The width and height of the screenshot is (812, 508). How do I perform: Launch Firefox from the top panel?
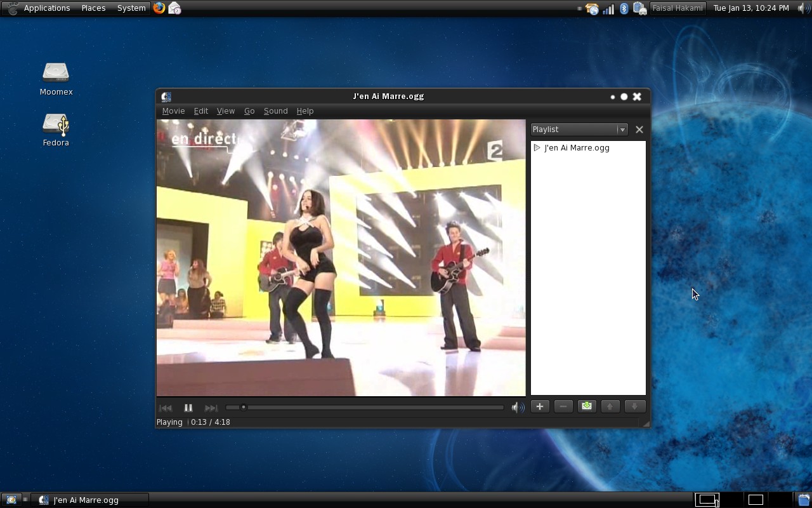click(x=159, y=8)
